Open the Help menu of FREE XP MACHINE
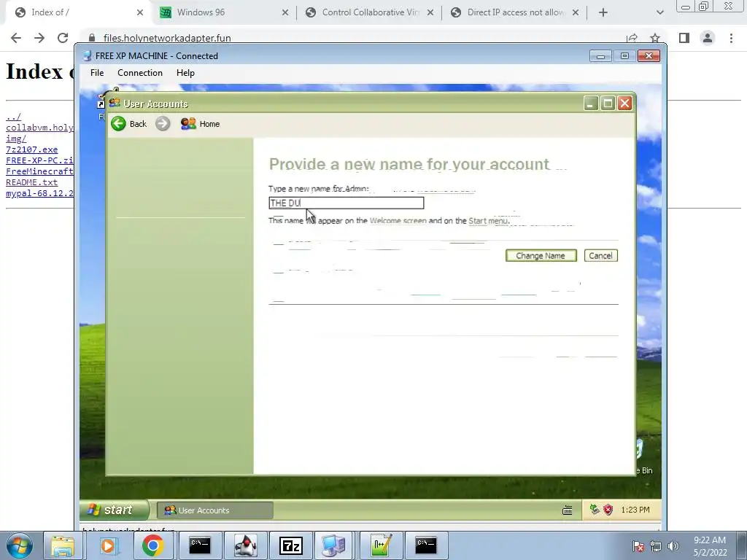Image resolution: width=747 pixels, height=560 pixels. click(185, 73)
